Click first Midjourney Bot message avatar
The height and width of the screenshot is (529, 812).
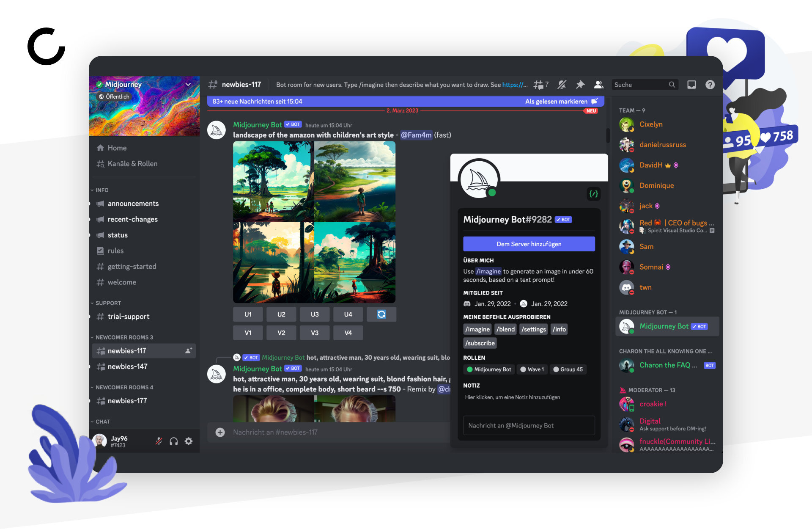pyautogui.click(x=216, y=130)
